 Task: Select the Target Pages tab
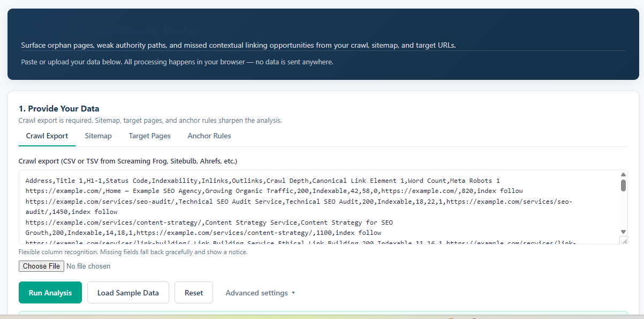(x=149, y=136)
